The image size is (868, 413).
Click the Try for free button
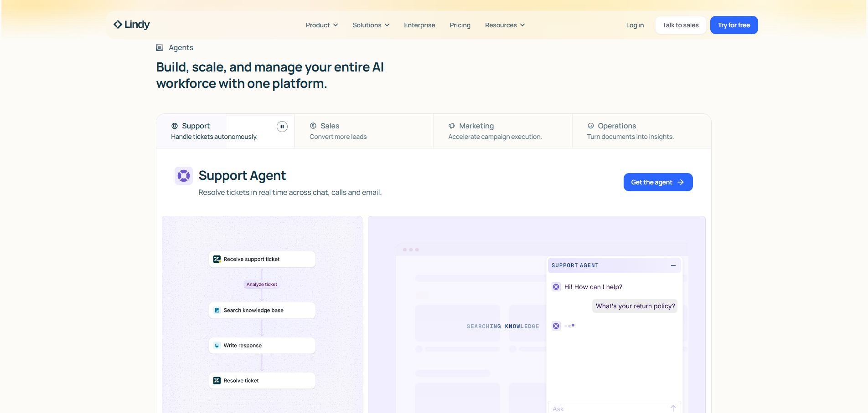click(x=734, y=25)
